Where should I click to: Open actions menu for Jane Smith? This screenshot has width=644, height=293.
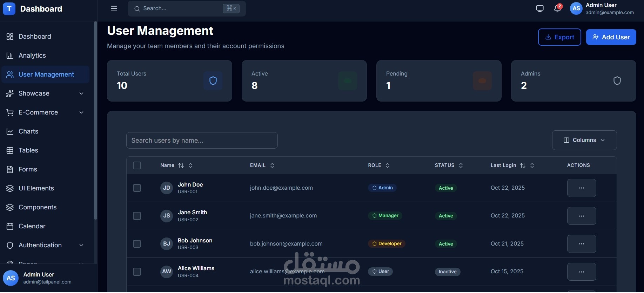[582, 216]
